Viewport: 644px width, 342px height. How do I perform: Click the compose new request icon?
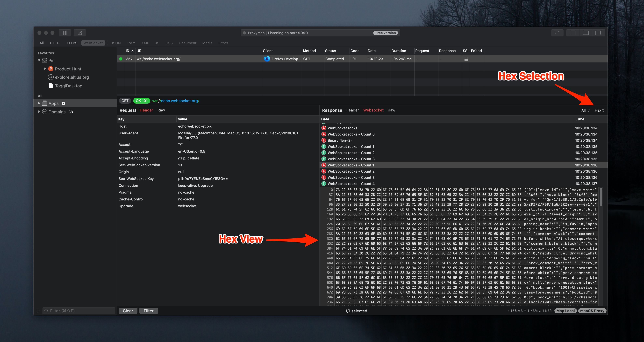pyautogui.click(x=80, y=33)
